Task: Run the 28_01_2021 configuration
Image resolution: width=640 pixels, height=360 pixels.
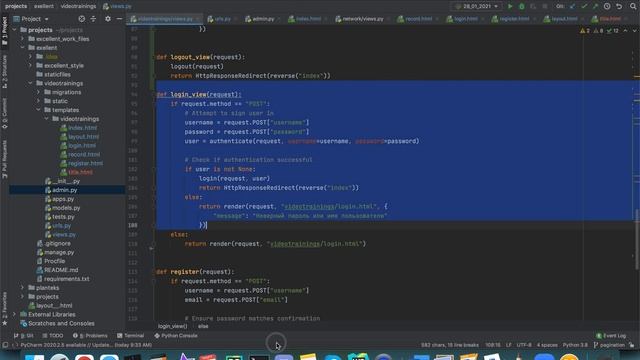Action: [x=510, y=6]
